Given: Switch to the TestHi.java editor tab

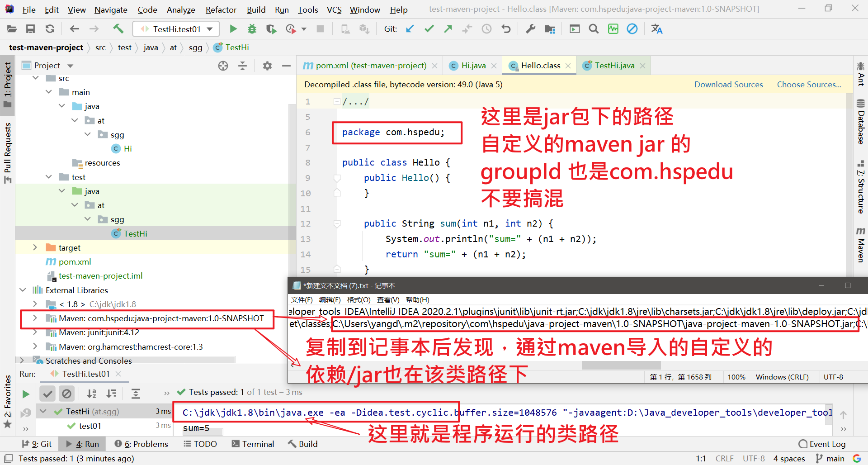Looking at the screenshot, I should pos(614,66).
